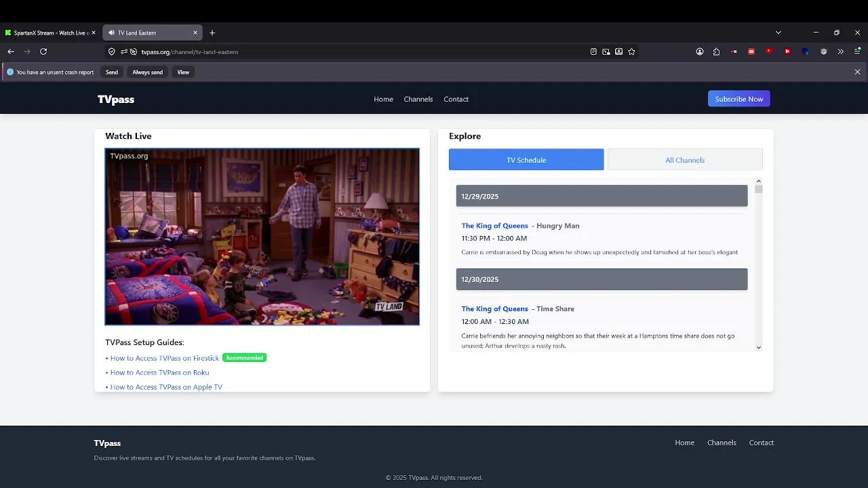Screen dimensions: 868x488
Task: Open How to Access TVPass on Roku
Action: (x=159, y=373)
